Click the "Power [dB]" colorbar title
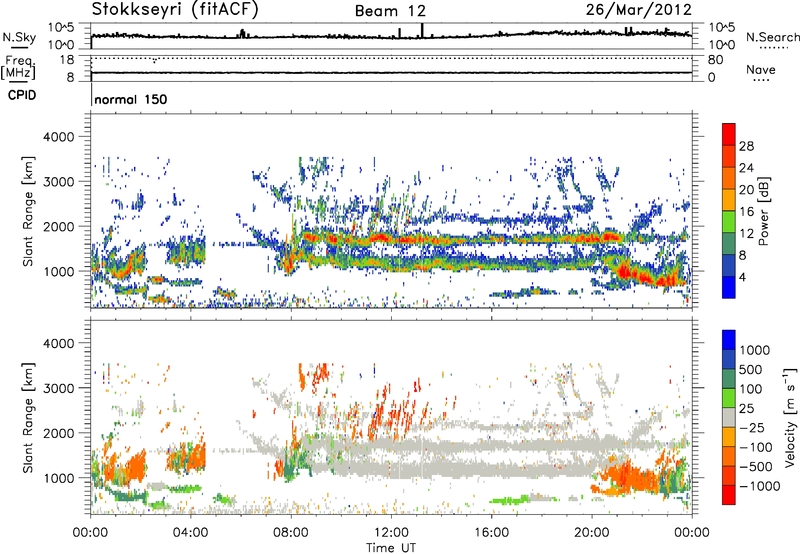 coord(763,211)
